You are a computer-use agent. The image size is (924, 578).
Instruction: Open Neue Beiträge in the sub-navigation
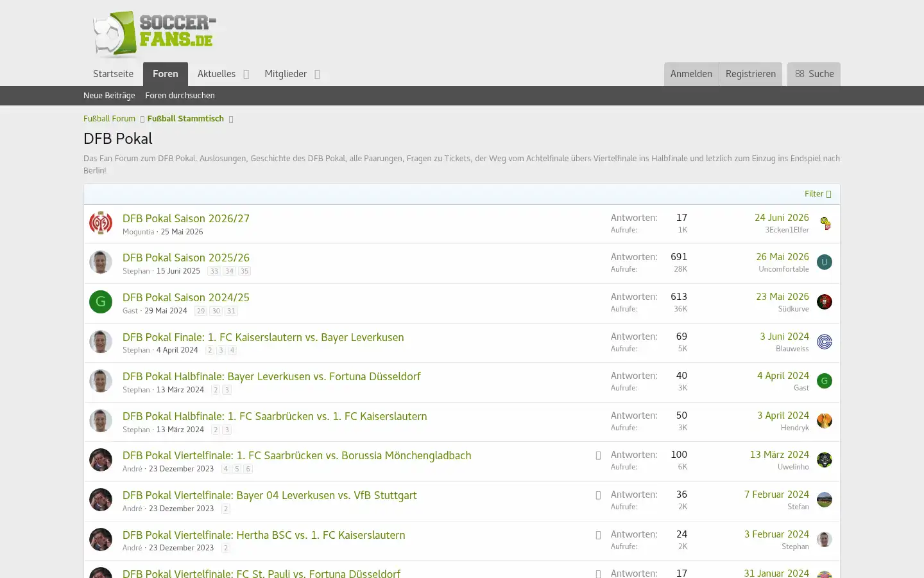[109, 96]
